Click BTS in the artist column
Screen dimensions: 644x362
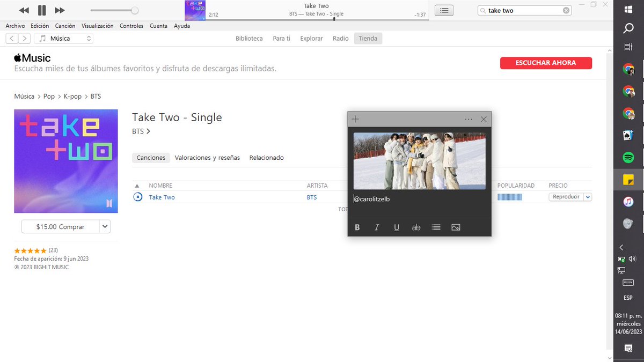(312, 197)
